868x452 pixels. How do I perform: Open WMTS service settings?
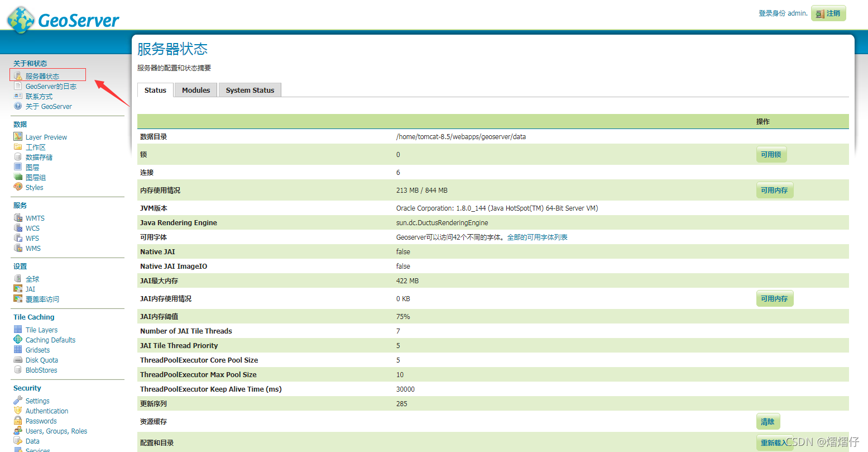[34, 218]
